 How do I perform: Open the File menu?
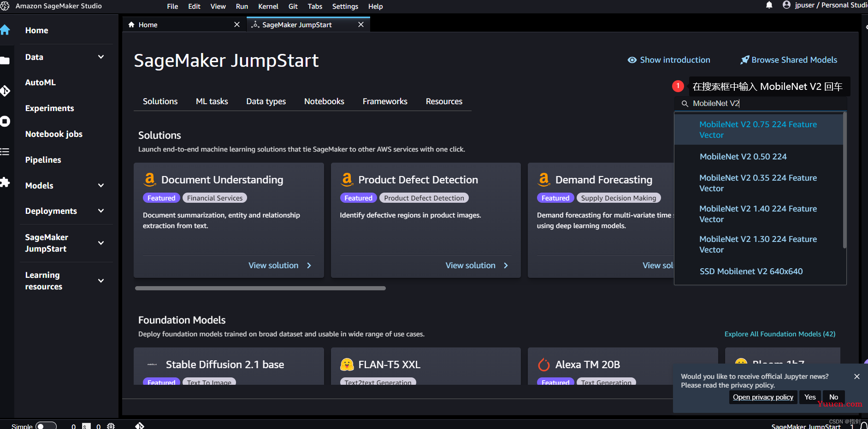172,6
